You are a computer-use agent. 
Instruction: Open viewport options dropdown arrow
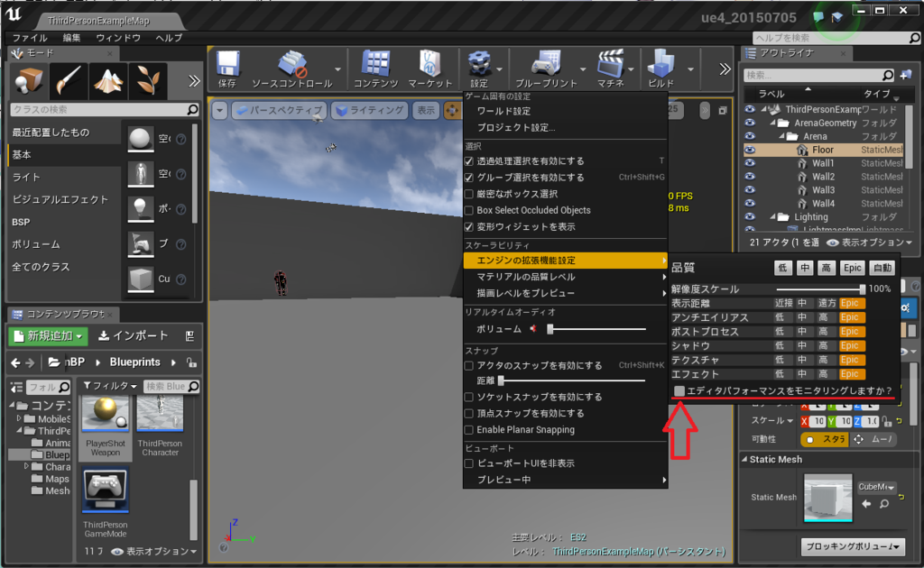[x=220, y=110]
